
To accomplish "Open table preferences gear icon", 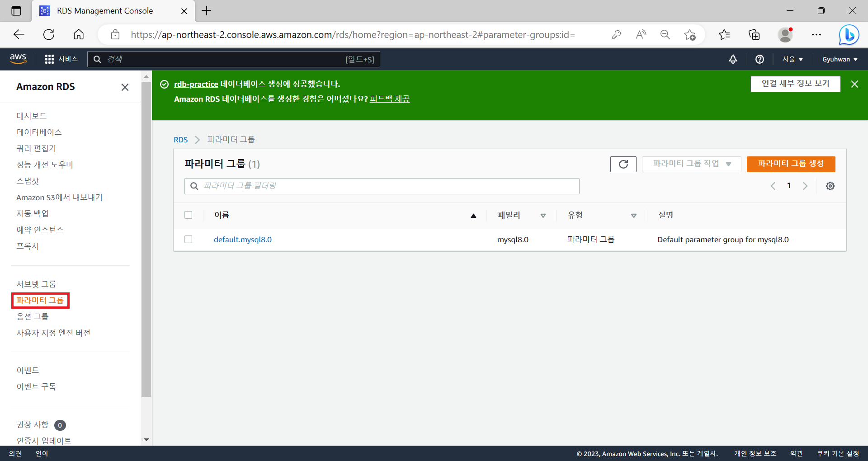I will 830,186.
